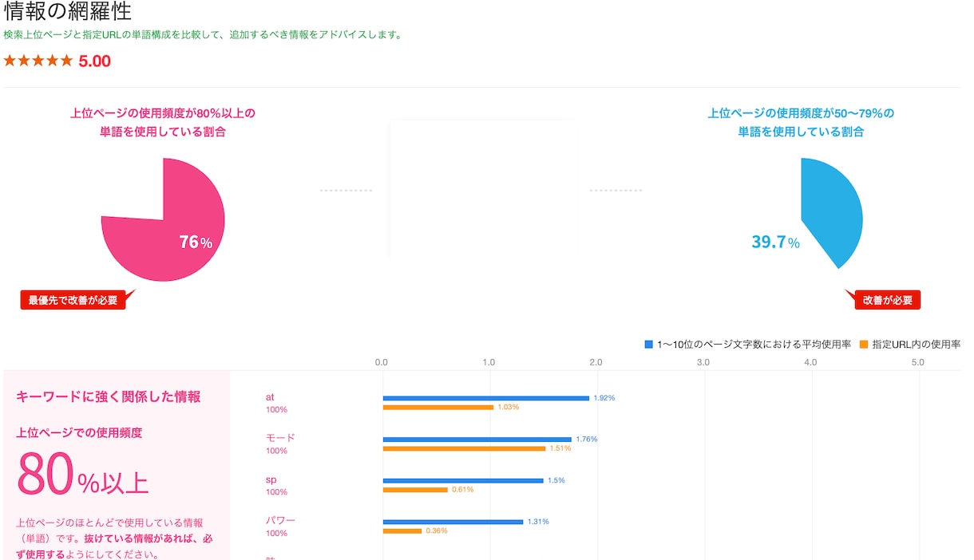This screenshot has height=560, width=974.
Task: Click the pink heading about 80%以上 word usage
Action: click(163, 122)
